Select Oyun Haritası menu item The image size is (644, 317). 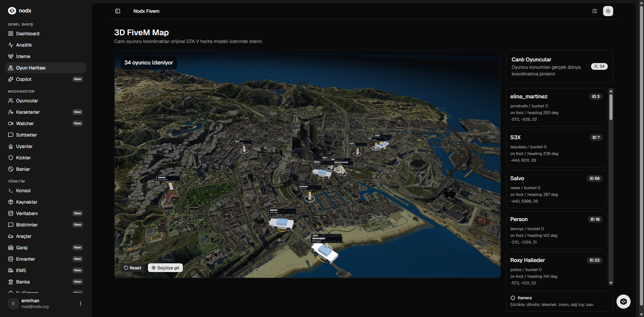(x=46, y=68)
